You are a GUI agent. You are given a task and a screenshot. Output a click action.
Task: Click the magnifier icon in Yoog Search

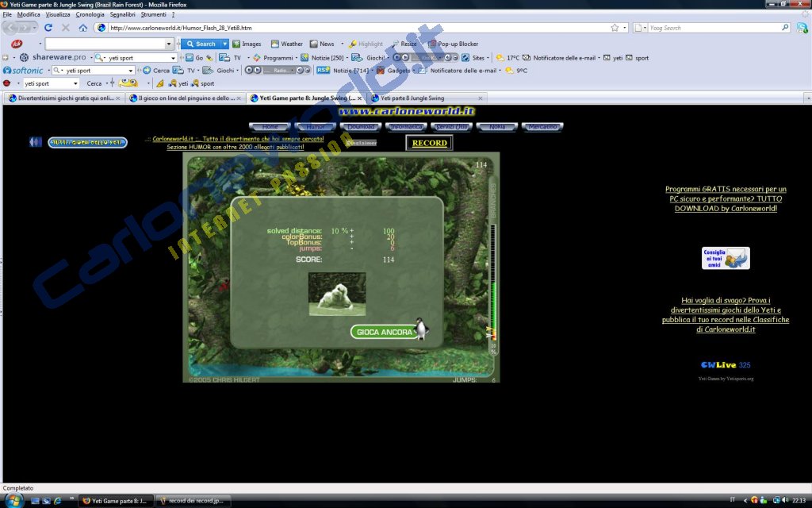click(x=785, y=28)
